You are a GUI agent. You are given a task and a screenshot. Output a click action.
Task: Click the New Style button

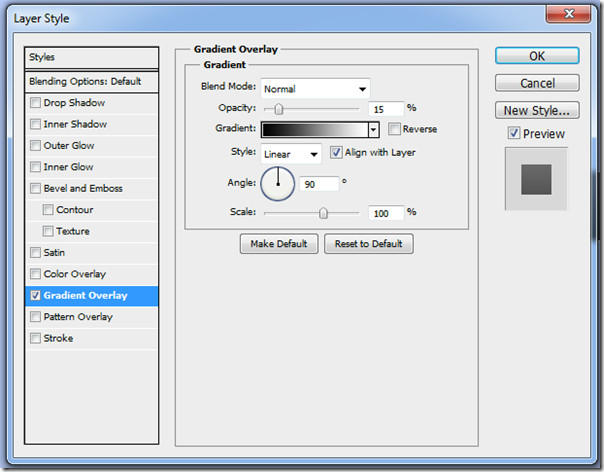click(537, 111)
